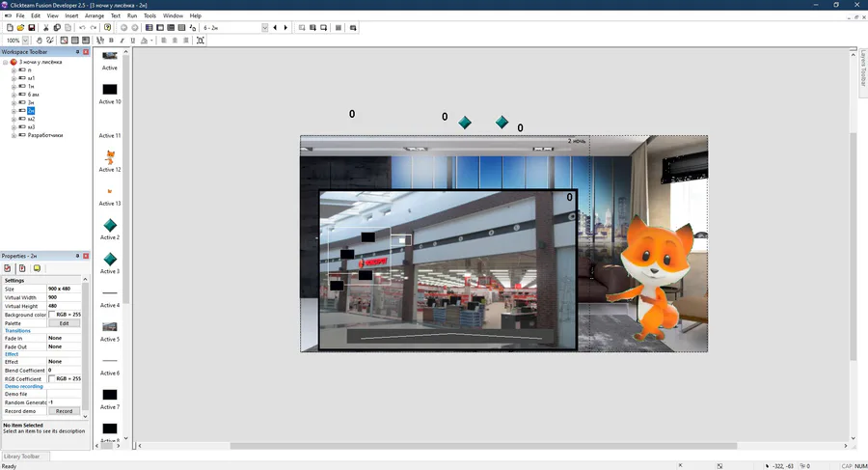The height and width of the screenshot is (470, 868).
Task: Select 'Active 2' diamond object in list
Action: pyautogui.click(x=110, y=229)
